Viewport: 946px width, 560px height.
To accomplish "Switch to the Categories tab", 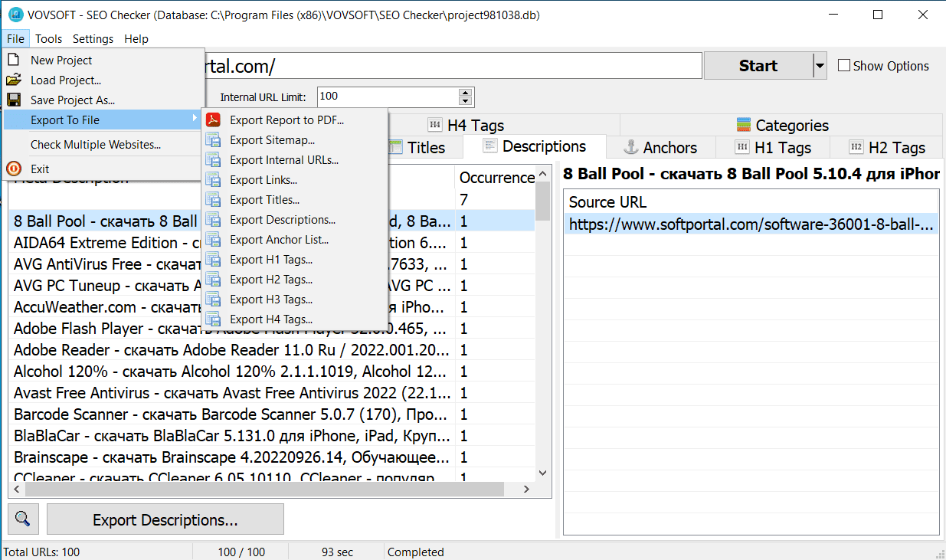I will (782, 125).
